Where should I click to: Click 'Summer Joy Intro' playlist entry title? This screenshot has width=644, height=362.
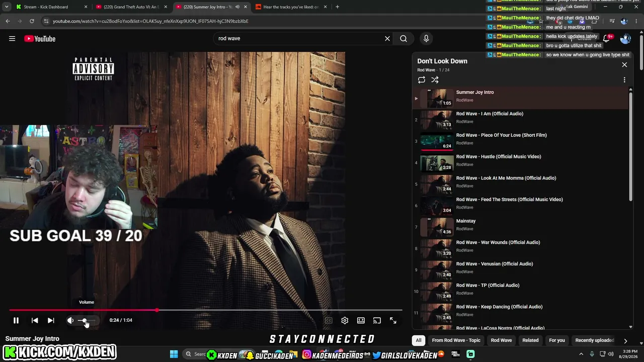475,93
